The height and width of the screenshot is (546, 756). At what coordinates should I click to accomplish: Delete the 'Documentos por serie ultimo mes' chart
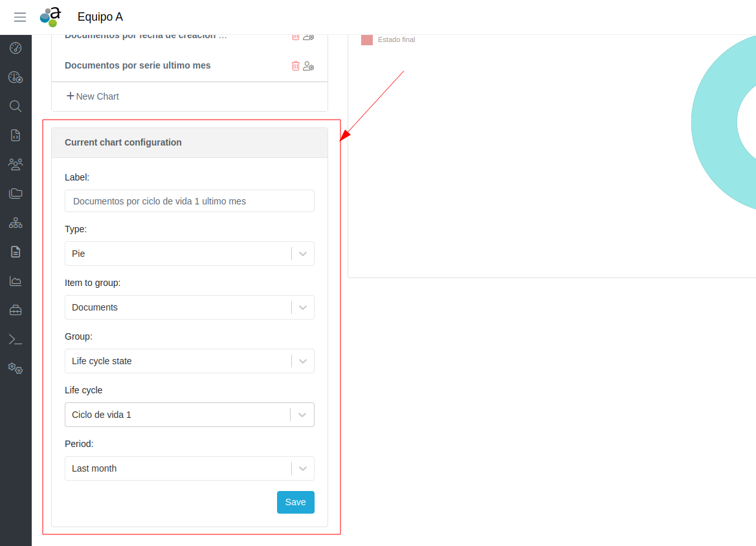pos(295,65)
